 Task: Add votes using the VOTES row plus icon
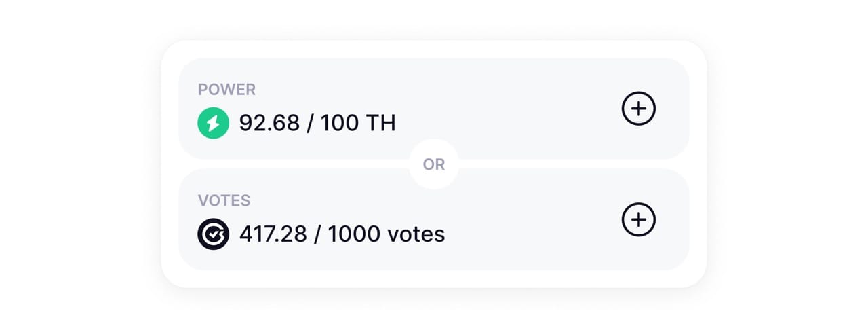[x=639, y=220]
